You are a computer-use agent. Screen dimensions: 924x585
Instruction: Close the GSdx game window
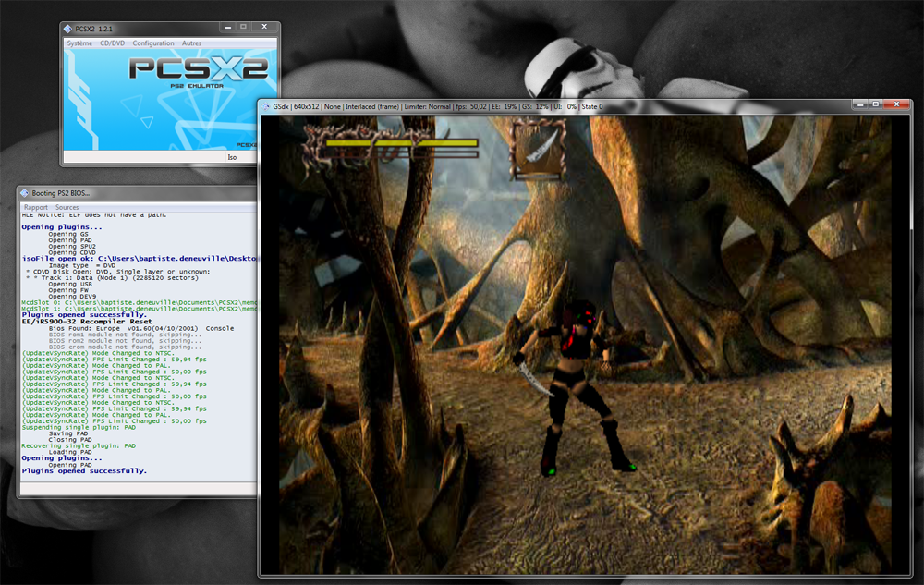897,104
